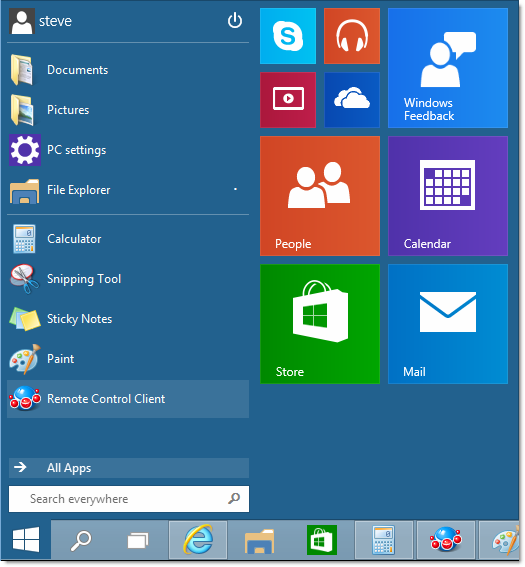This screenshot has width=525, height=567.
Task: Launch Internet Explorer from the taskbar
Action: [198, 540]
